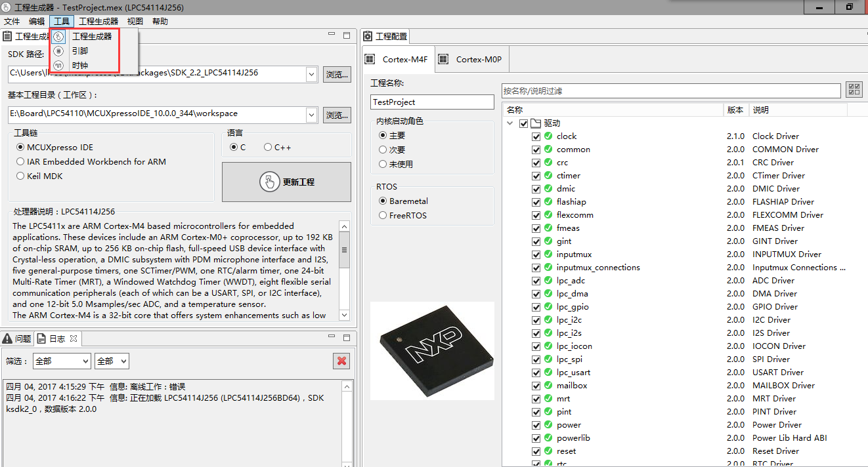Open SDK path dropdown list

pos(312,74)
